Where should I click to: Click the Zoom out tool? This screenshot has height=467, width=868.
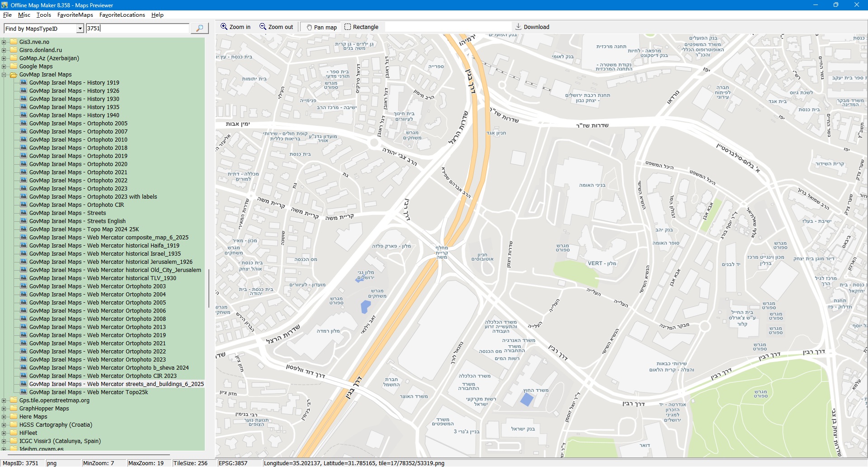276,27
